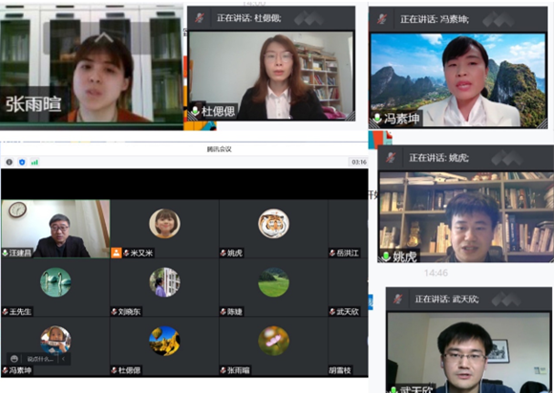554x393 pixels.
Task: Click the muted mic icon beside 杜偲偲 header
Action: (200, 18)
